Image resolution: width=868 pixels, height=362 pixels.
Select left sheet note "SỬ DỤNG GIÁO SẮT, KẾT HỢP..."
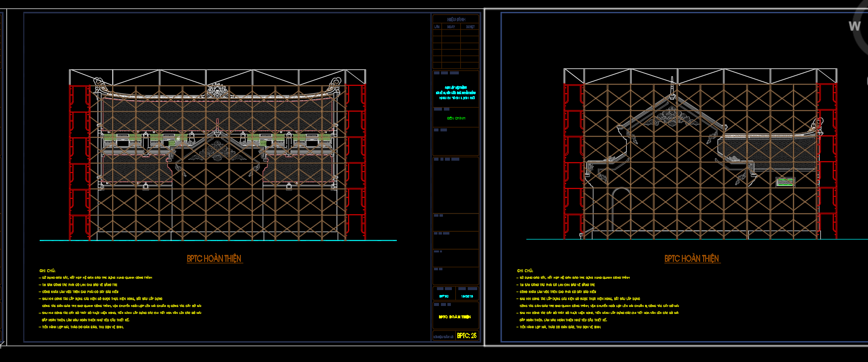pyautogui.click(x=95, y=278)
